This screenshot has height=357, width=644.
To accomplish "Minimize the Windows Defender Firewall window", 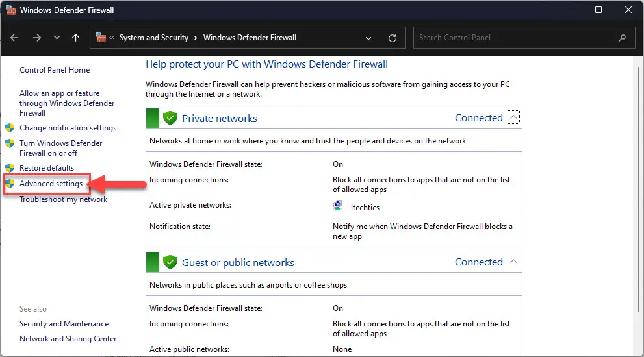I will (569, 10).
